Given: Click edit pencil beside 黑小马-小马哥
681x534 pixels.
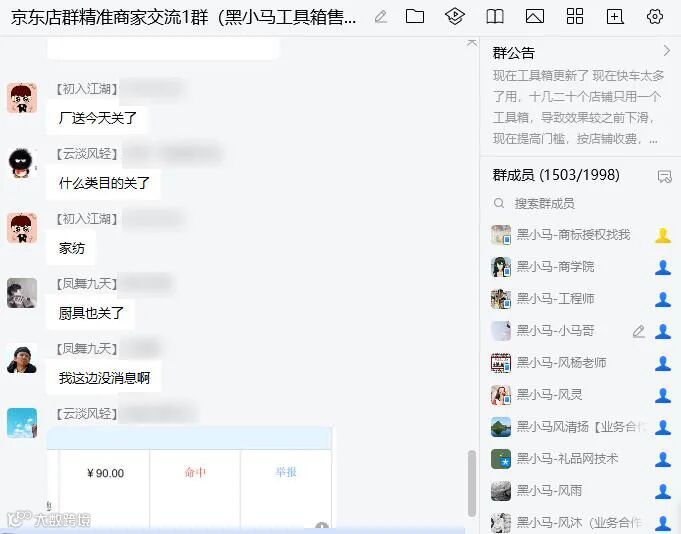Looking at the screenshot, I should pyautogui.click(x=638, y=331).
